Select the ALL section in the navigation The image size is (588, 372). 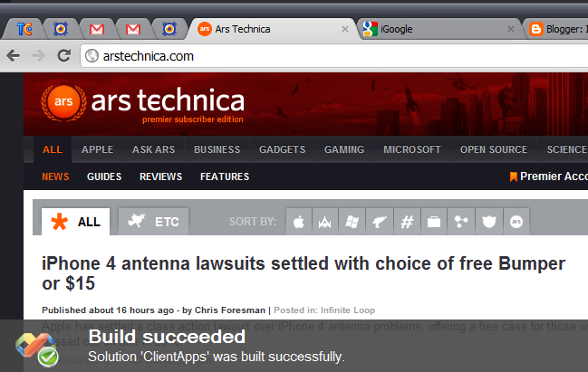53,149
